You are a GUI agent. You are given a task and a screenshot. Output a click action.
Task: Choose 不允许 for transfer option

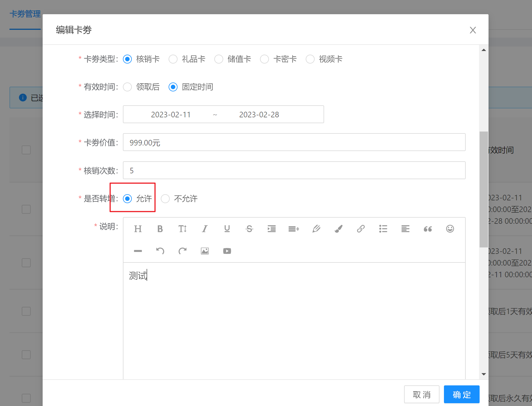pos(165,199)
